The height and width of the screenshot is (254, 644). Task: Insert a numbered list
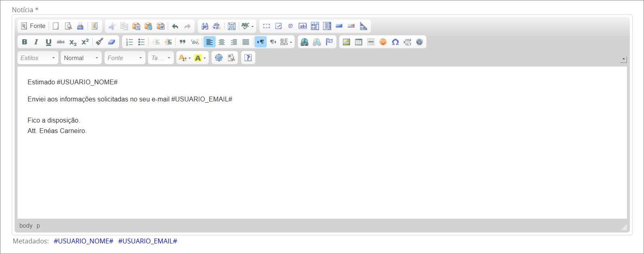129,42
